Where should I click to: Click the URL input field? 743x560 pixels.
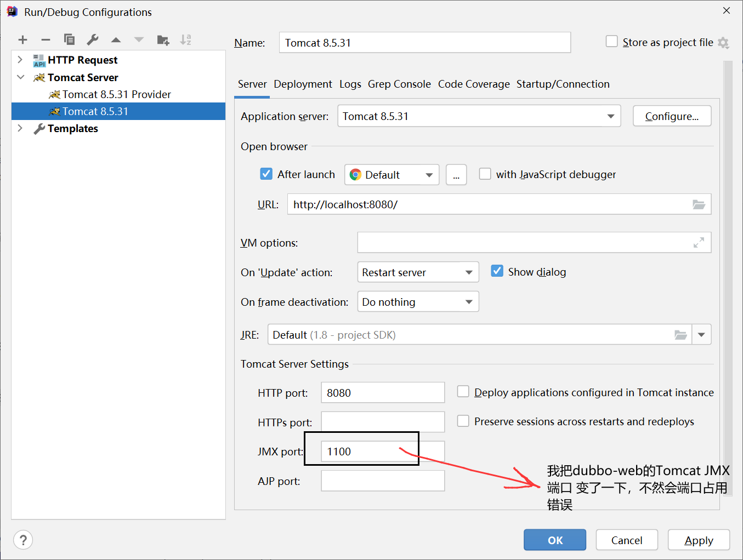499,204
